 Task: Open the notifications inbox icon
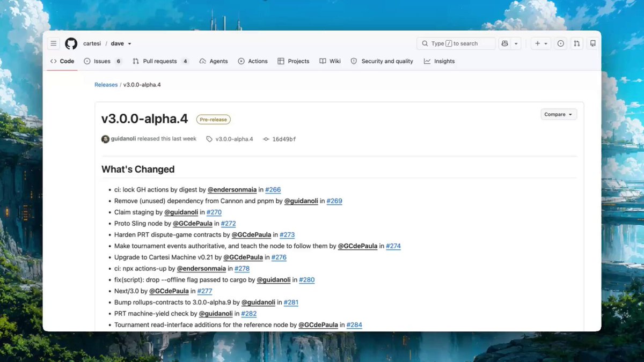(x=592, y=43)
